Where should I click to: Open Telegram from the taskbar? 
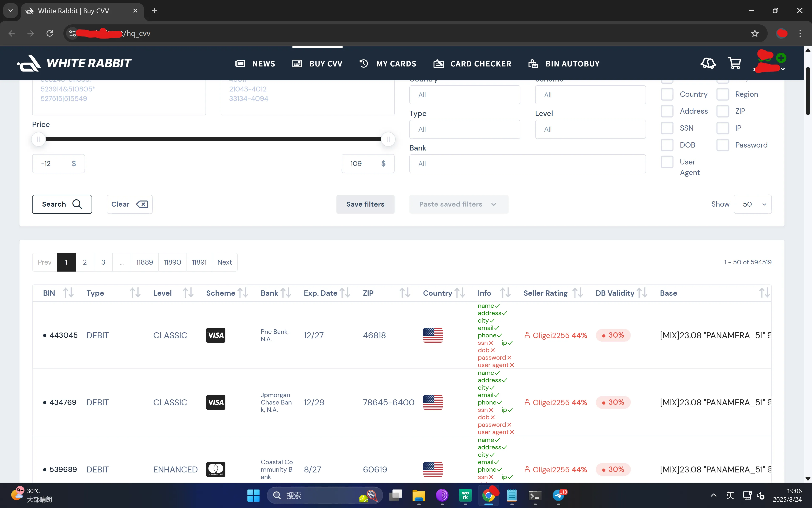pyautogui.click(x=559, y=495)
